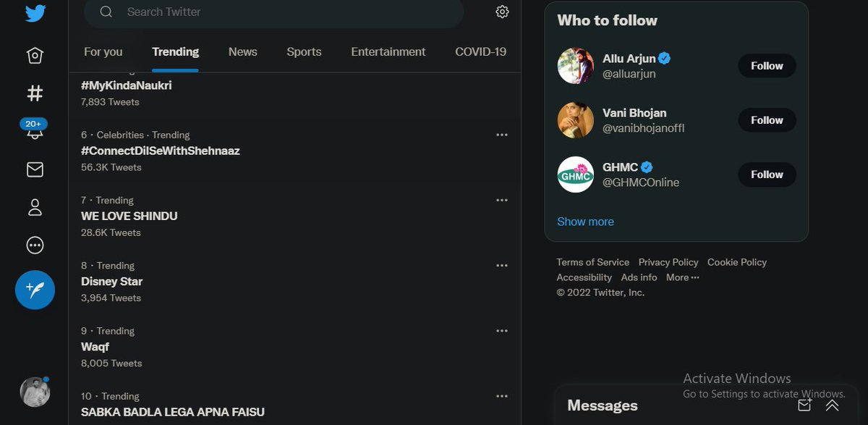868x425 pixels.
Task: Follow GHMC
Action: click(x=767, y=174)
